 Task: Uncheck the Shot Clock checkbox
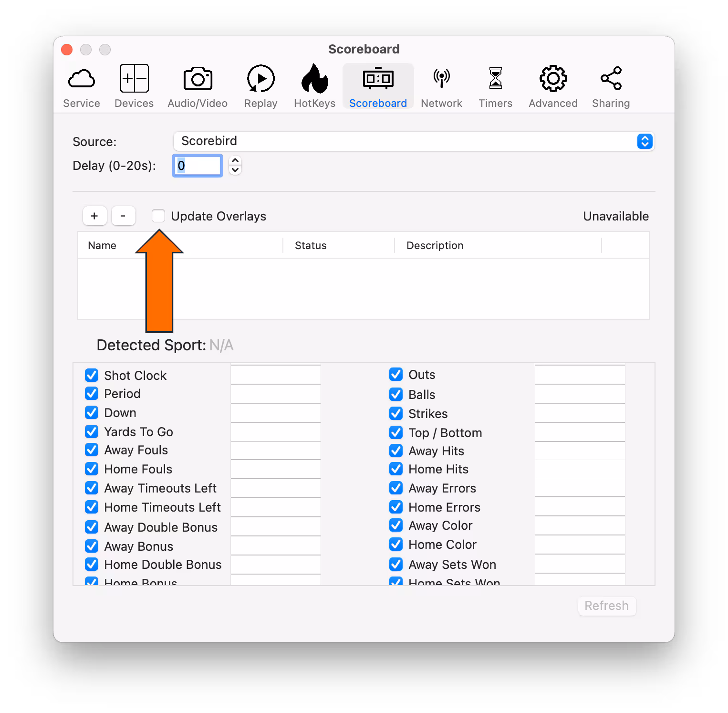92,375
